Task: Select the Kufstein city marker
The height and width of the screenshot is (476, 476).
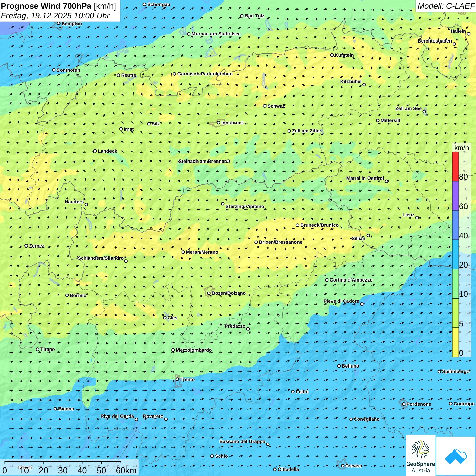Action: click(332, 55)
